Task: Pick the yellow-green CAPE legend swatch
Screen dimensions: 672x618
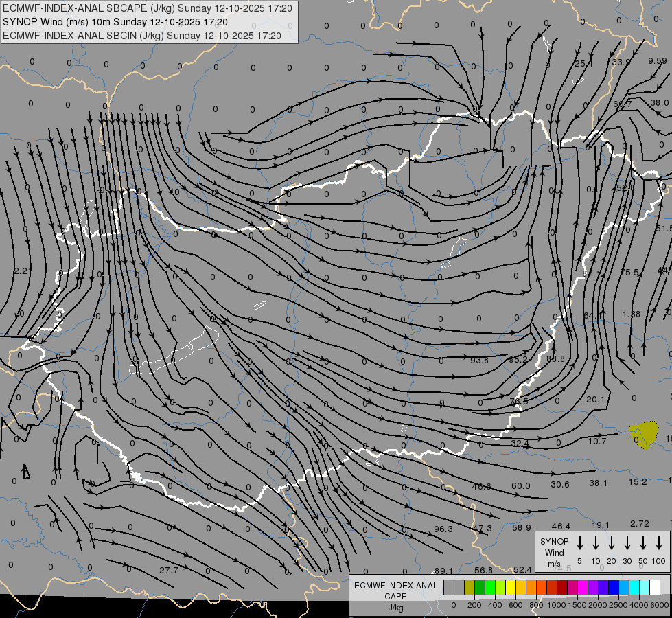Action: click(x=500, y=588)
